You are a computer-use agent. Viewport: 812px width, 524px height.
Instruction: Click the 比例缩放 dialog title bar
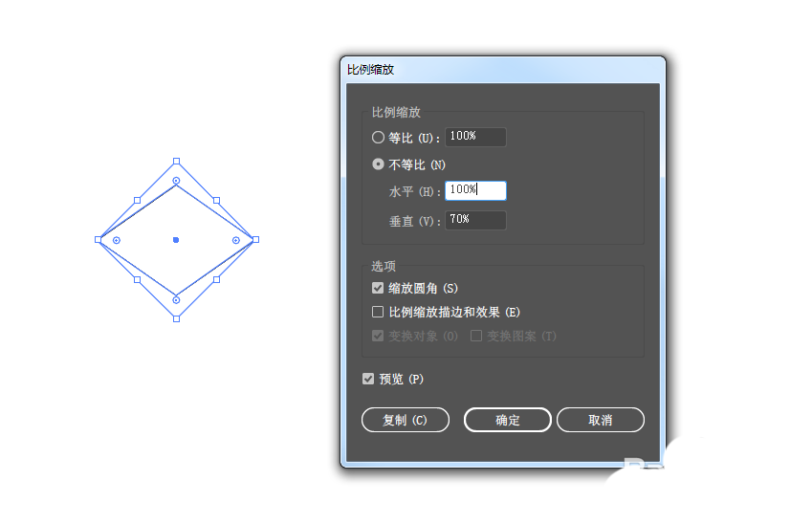coord(503,70)
